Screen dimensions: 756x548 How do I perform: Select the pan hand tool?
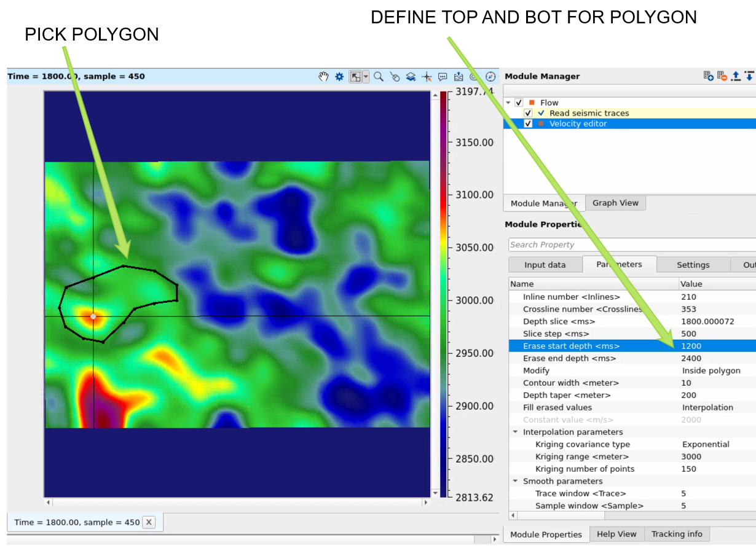click(323, 77)
